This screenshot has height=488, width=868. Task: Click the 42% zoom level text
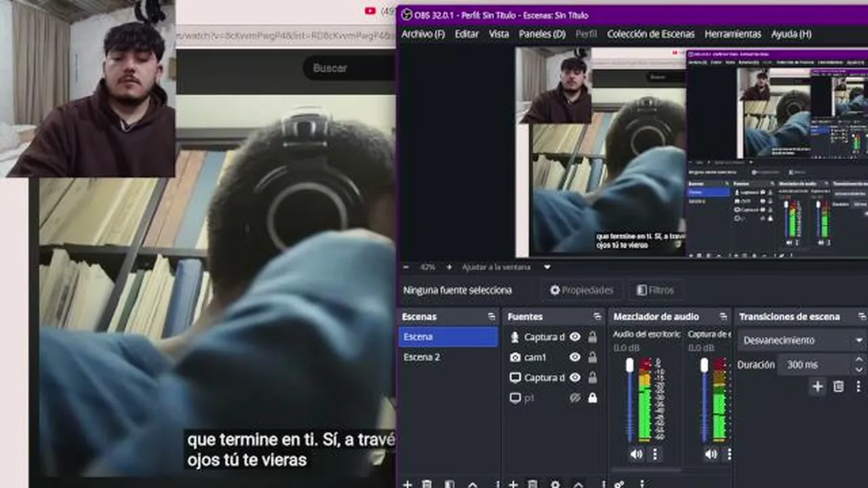click(427, 267)
